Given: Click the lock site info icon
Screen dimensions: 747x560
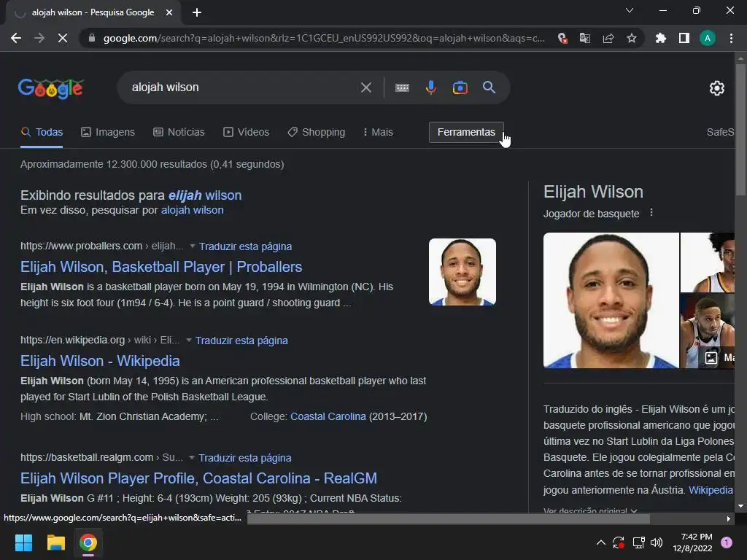Looking at the screenshot, I should point(92,38).
